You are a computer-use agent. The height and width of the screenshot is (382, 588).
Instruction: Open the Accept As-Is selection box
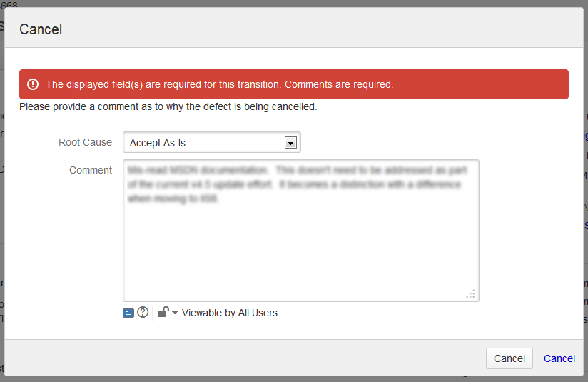pyautogui.click(x=212, y=142)
